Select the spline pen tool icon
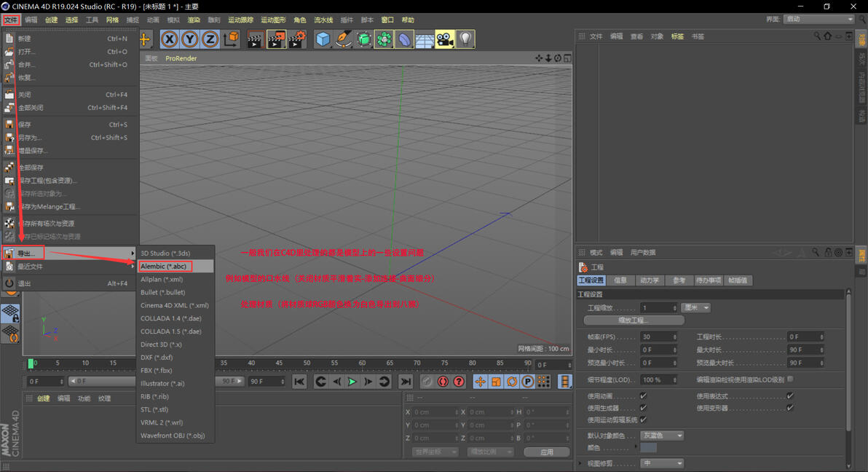This screenshot has height=472, width=868. pos(344,39)
